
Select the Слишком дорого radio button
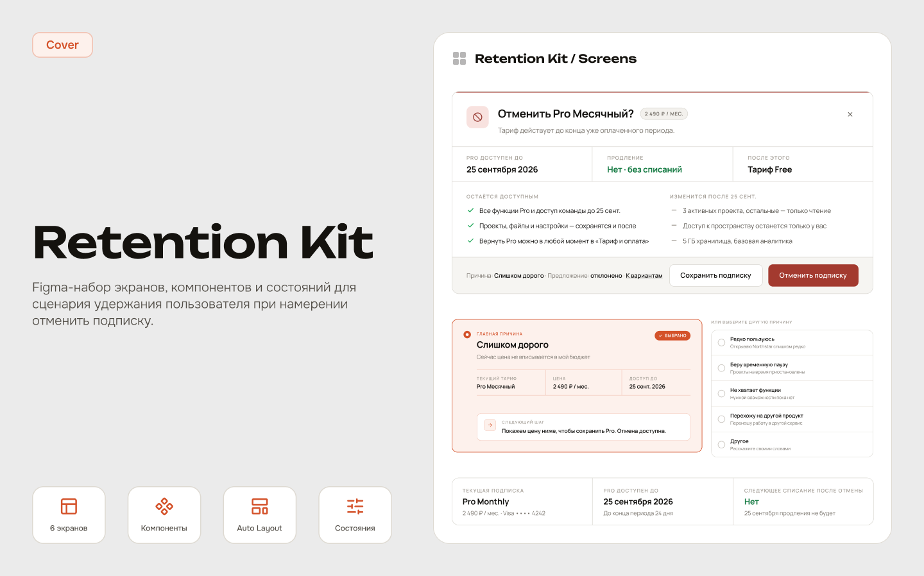pos(467,335)
